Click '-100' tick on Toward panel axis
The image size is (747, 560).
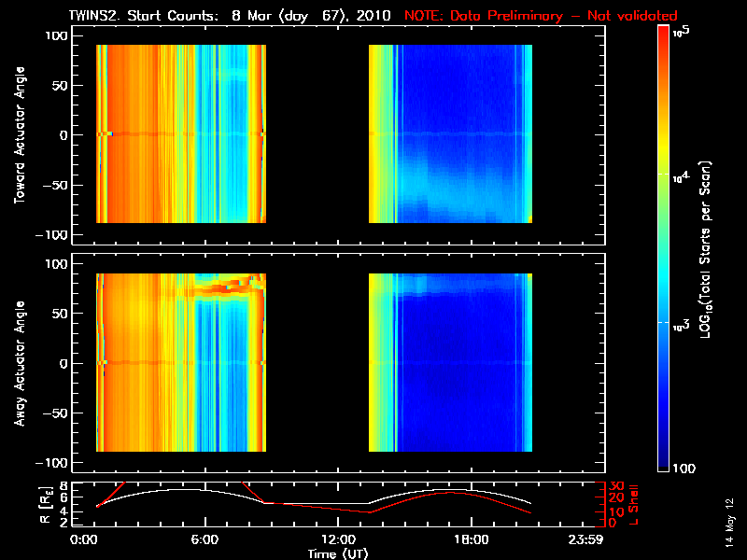click(52, 235)
